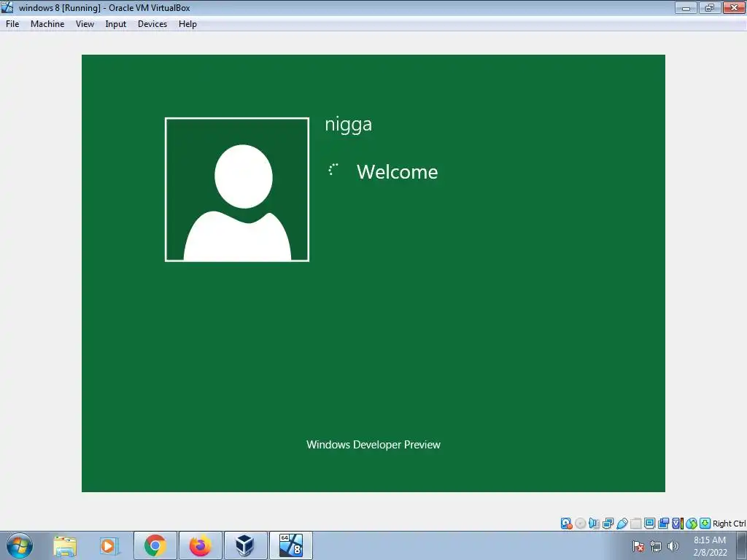Click the recording status icon
747x560 pixels.
(x=663, y=524)
